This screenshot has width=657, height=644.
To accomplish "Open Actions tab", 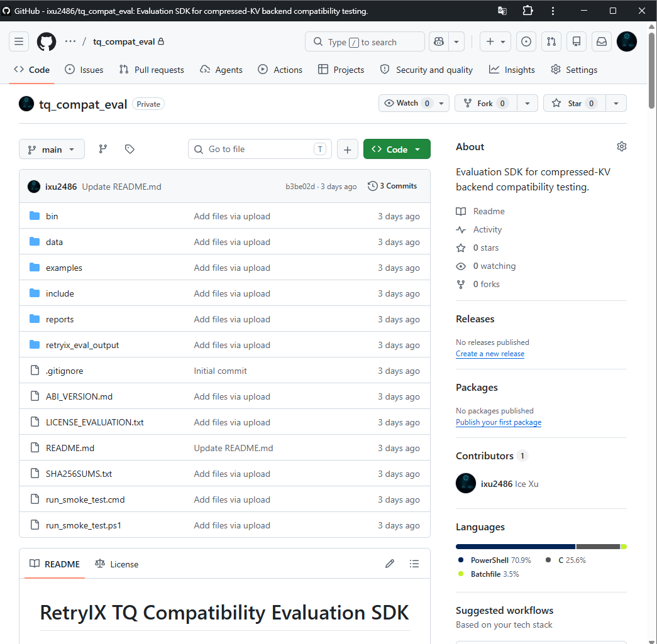I will pyautogui.click(x=280, y=70).
